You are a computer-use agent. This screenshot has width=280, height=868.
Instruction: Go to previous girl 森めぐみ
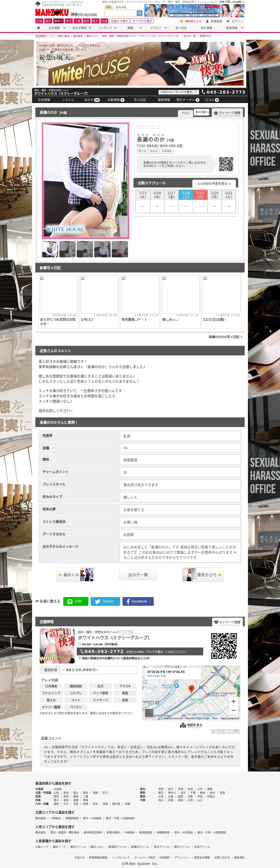pyautogui.click(x=75, y=575)
